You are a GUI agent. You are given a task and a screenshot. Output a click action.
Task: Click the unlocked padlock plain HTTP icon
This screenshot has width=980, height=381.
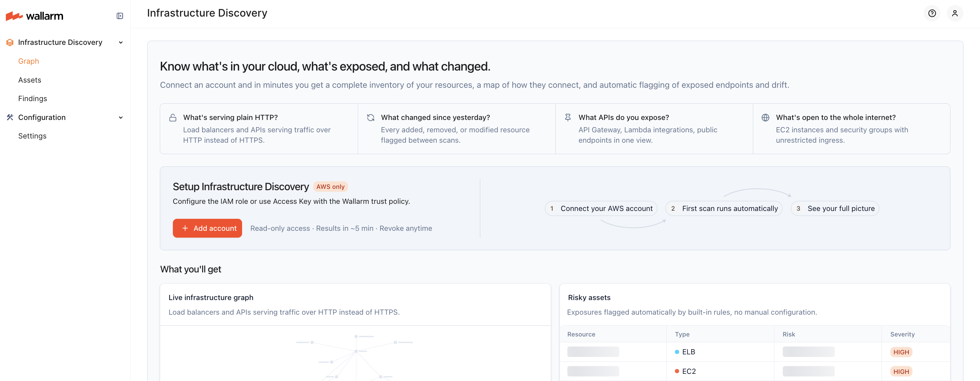coord(173,118)
